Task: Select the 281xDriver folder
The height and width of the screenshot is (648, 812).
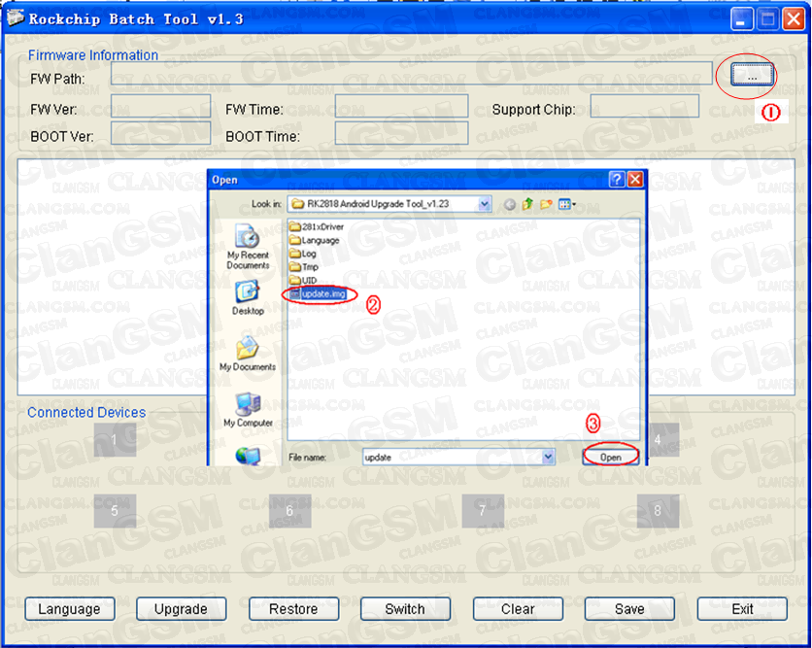Action: (317, 226)
